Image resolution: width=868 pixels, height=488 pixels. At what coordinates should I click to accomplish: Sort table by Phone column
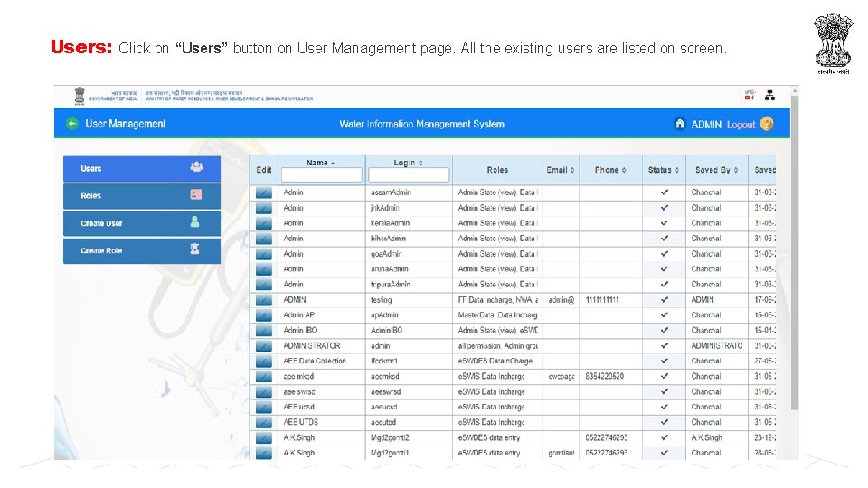610,170
